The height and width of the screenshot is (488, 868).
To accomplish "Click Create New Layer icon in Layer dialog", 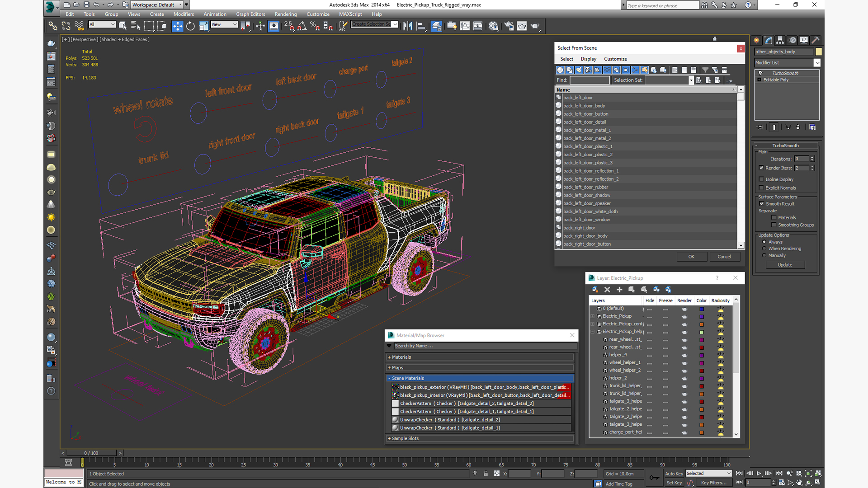I will [x=595, y=290].
